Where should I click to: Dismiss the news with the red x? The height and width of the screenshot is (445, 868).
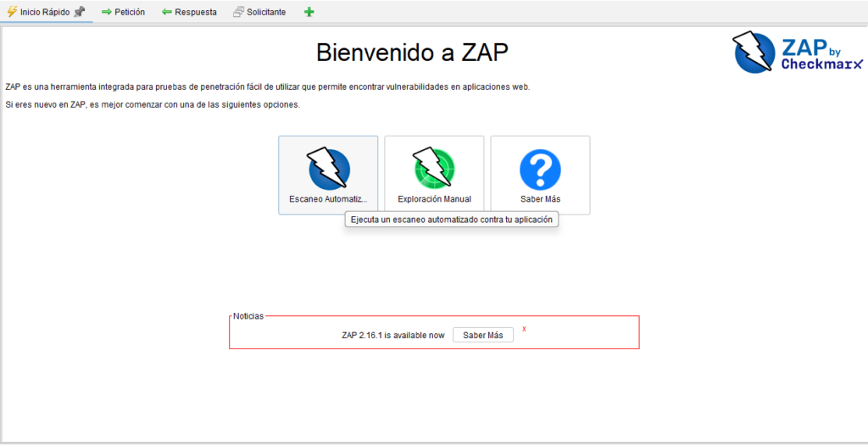(x=524, y=329)
